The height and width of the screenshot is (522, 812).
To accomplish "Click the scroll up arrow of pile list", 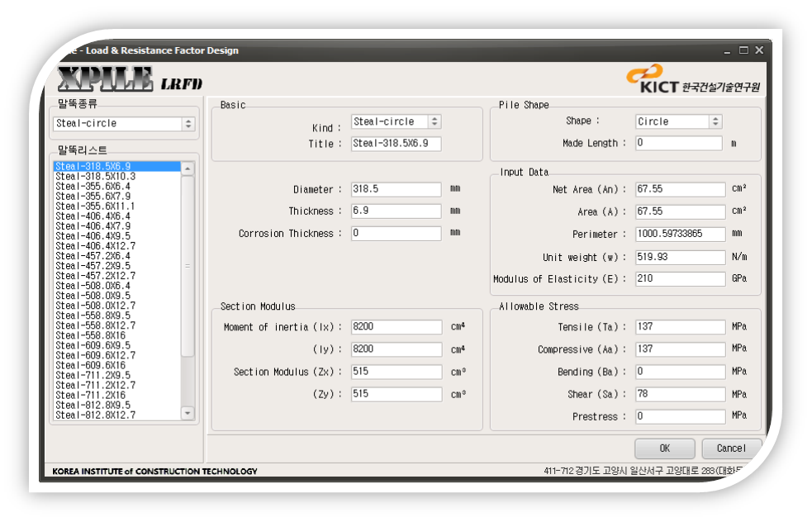I will pyautogui.click(x=188, y=168).
